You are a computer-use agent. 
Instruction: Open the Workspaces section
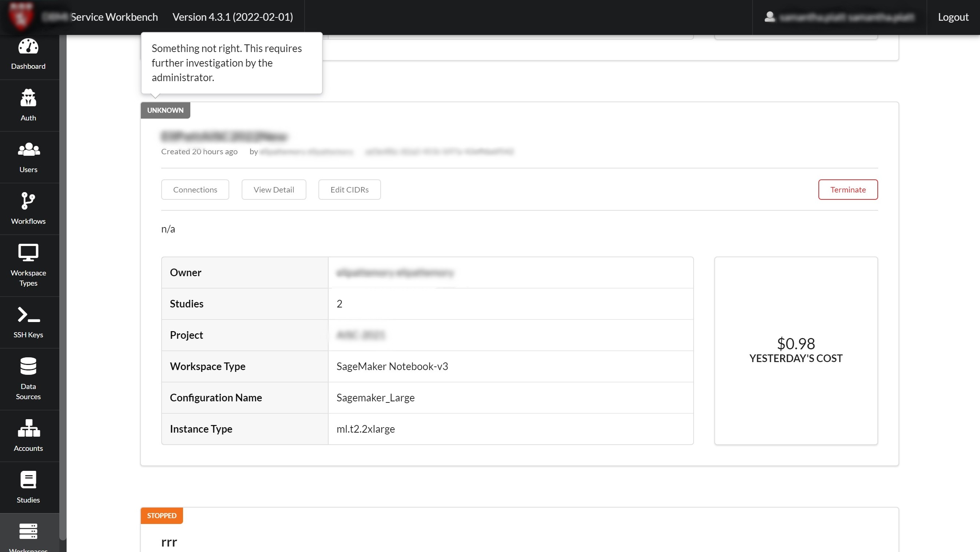click(28, 536)
